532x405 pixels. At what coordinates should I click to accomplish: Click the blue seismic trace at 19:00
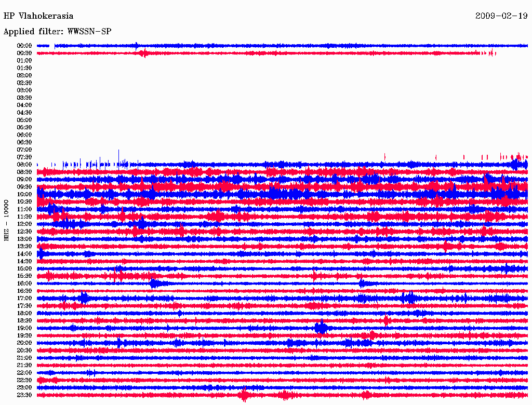[x=282, y=328]
